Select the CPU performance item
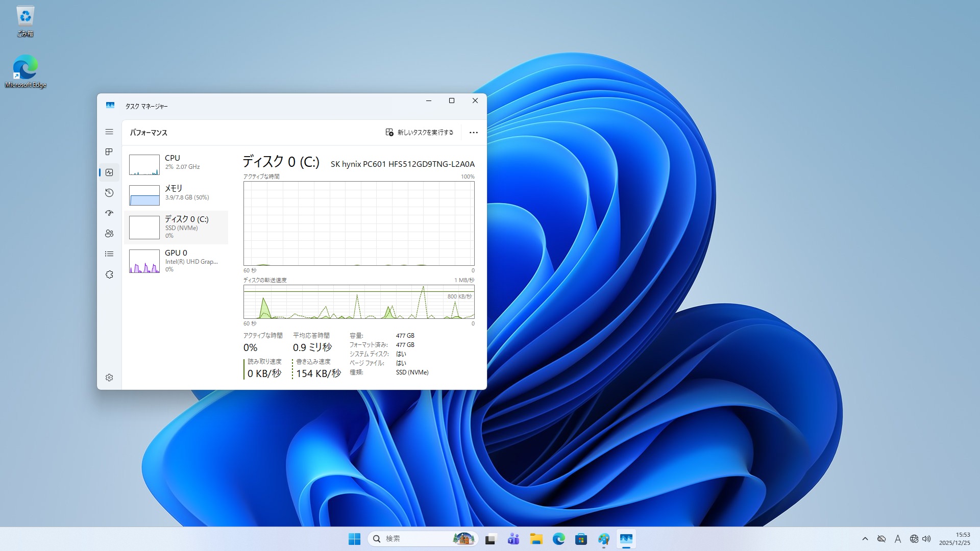 pyautogui.click(x=176, y=164)
